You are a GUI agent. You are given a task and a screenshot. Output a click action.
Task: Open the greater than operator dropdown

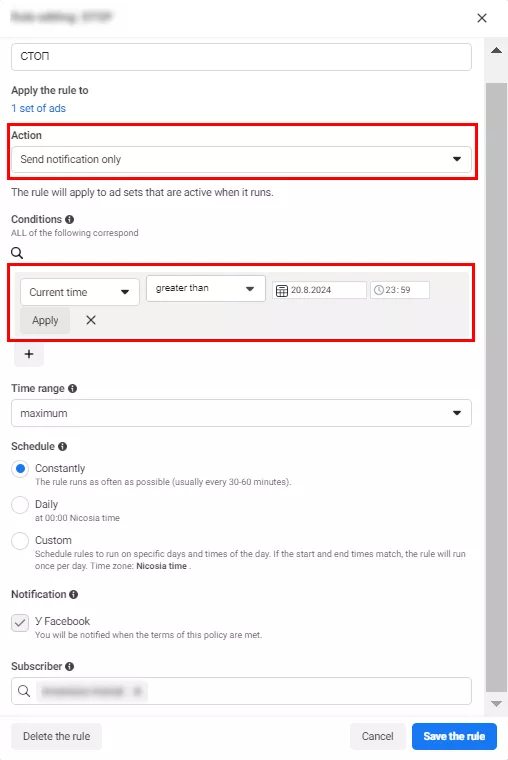click(206, 288)
